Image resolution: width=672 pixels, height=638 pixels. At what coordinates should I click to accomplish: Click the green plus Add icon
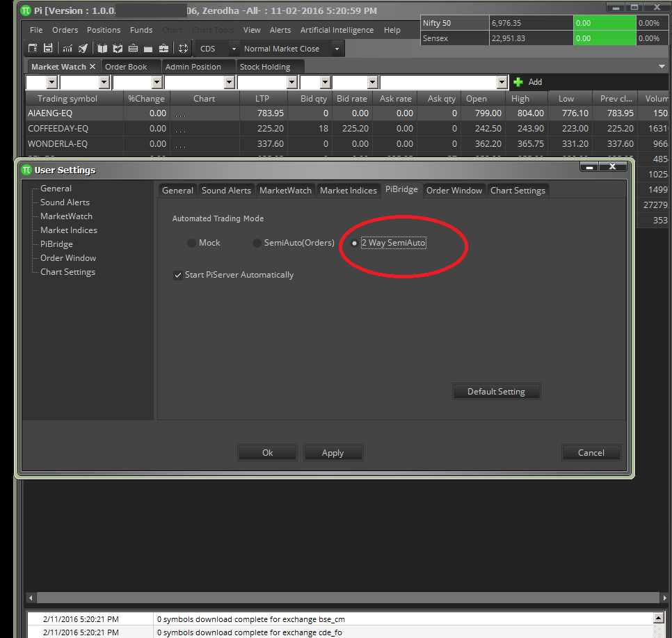tap(518, 82)
